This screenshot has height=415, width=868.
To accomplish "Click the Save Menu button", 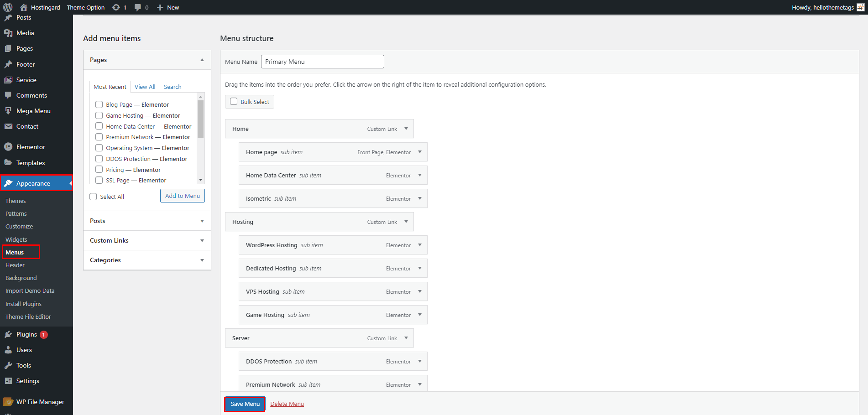I will pos(245,404).
